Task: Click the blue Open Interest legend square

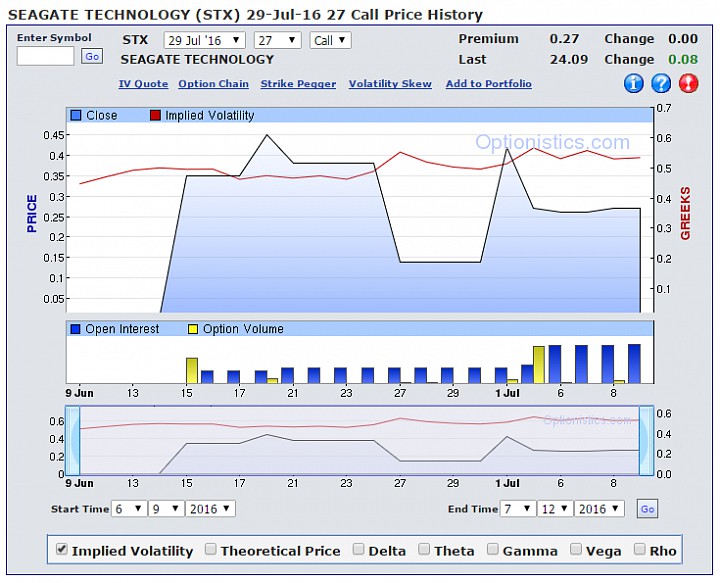Action: (x=75, y=329)
